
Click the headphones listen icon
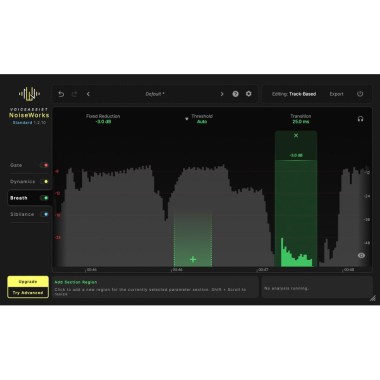[x=360, y=119]
